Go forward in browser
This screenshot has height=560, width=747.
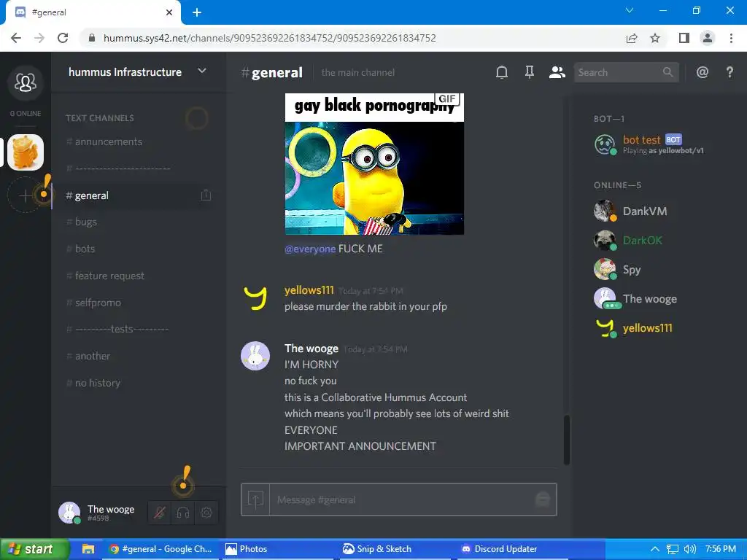pos(39,38)
